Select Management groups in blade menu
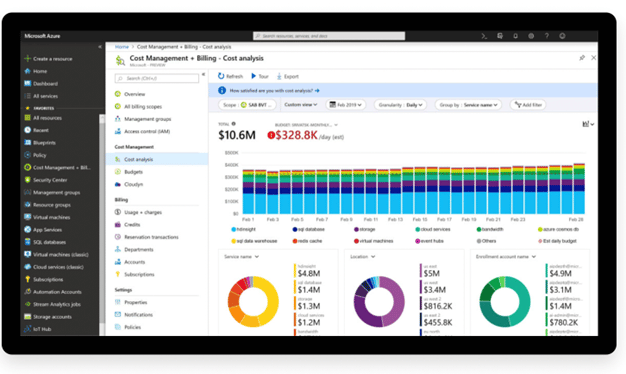Viewport: 626px width, 374px height. 143,119
